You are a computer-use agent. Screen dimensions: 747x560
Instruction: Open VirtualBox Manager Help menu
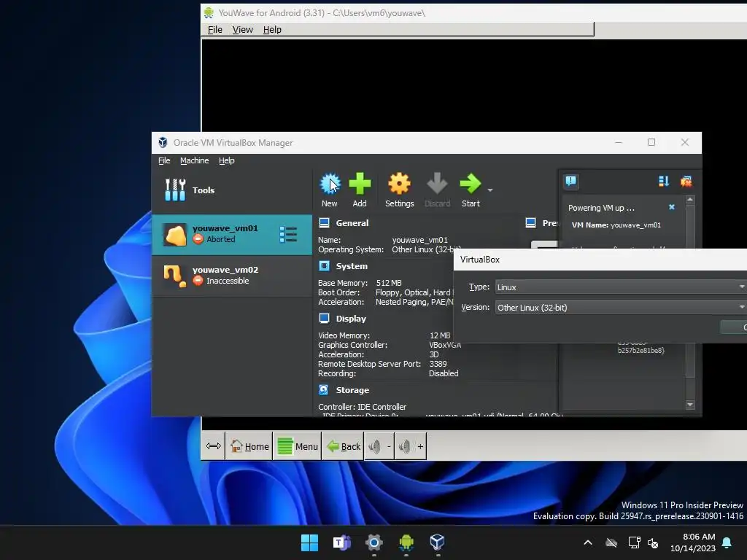click(x=227, y=160)
